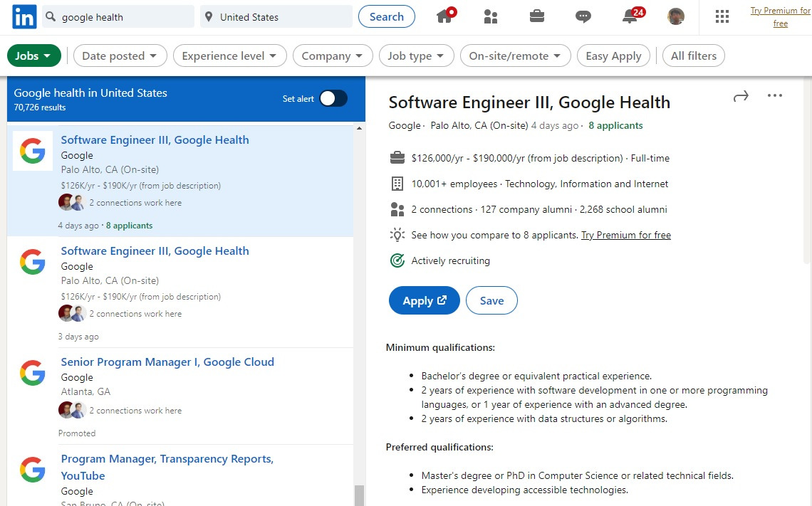This screenshot has height=506, width=812.
Task: Go to the Home feed icon
Action: (x=445, y=16)
